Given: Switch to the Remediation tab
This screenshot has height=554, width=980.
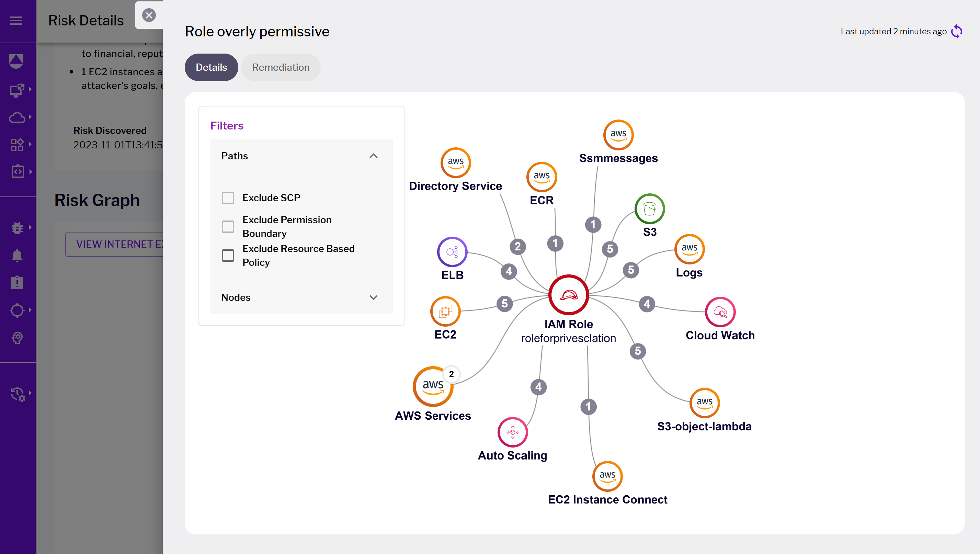Looking at the screenshot, I should pos(281,67).
